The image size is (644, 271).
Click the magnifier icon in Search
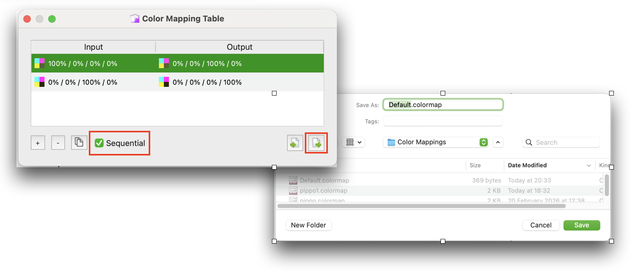tap(529, 143)
